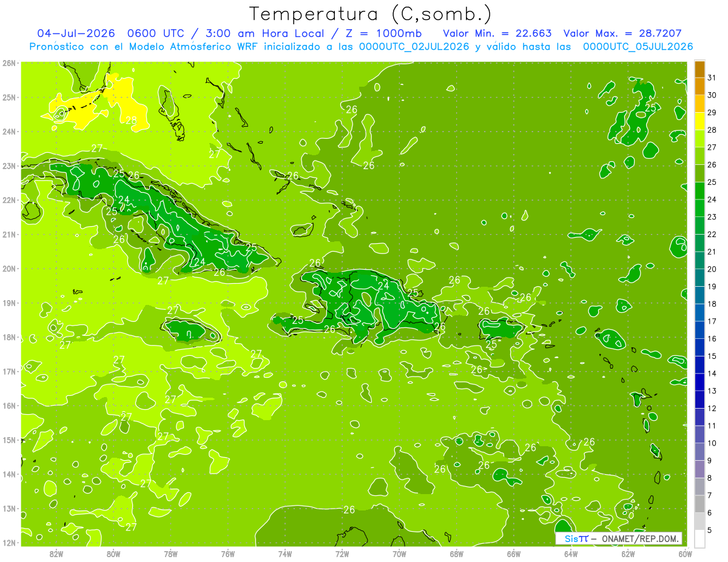Click the "24N" latitude axis label
Viewport: 728px width, 562px height.
pyautogui.click(x=8, y=132)
